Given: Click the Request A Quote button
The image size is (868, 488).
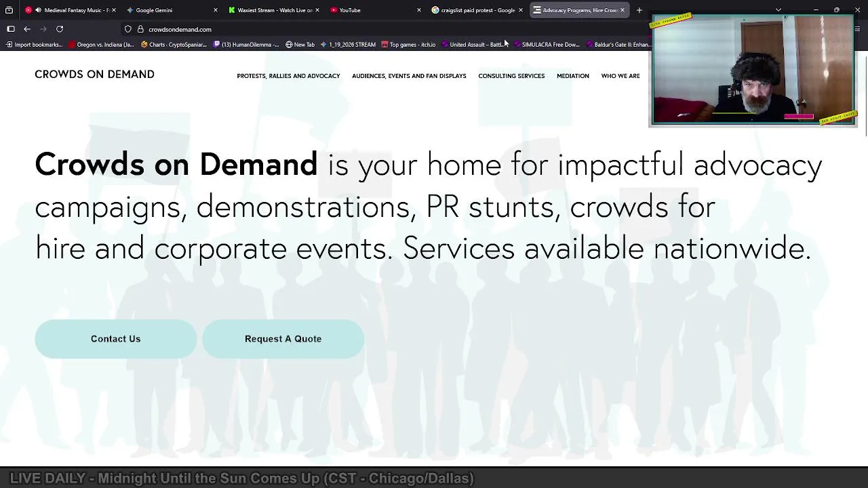Looking at the screenshot, I should (283, 339).
